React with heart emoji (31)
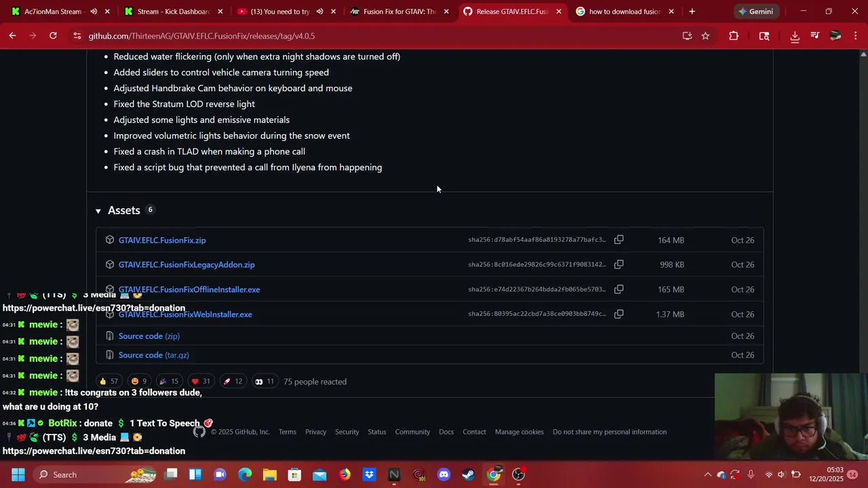 201,382
